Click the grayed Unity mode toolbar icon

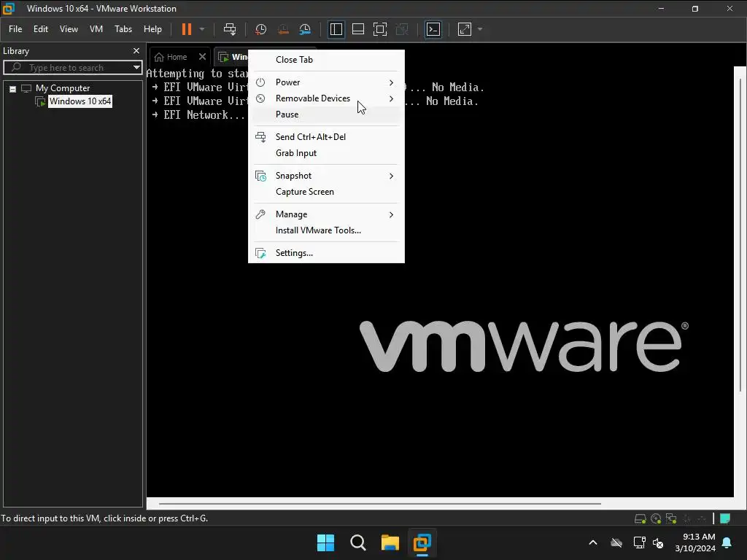point(402,29)
